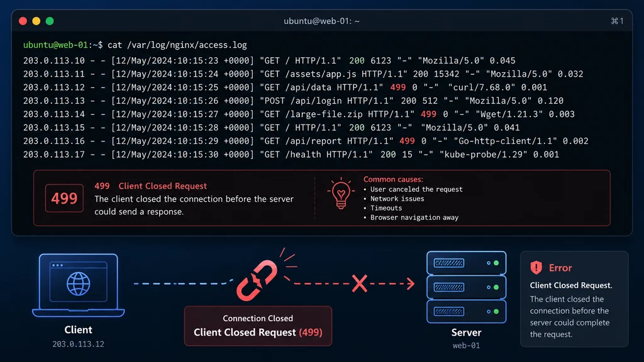This screenshot has height=362, width=644.
Task: Click the Server rack icon
Action: tap(466, 287)
